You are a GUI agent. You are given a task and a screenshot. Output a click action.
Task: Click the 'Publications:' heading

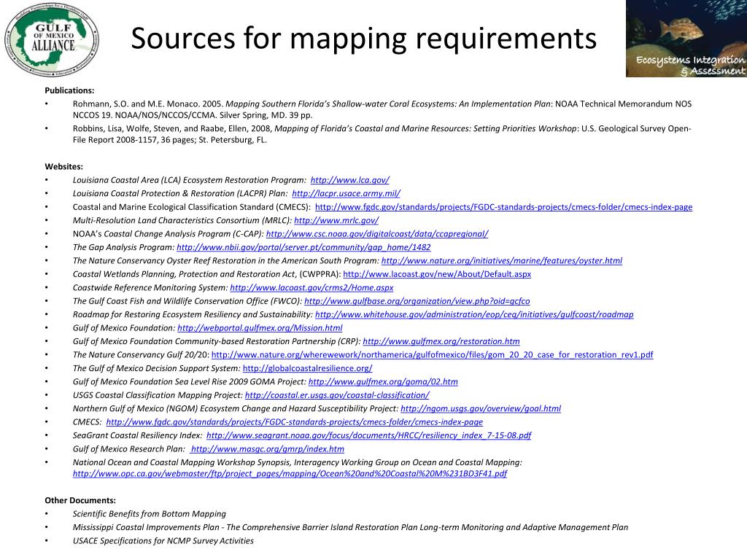tap(69, 90)
